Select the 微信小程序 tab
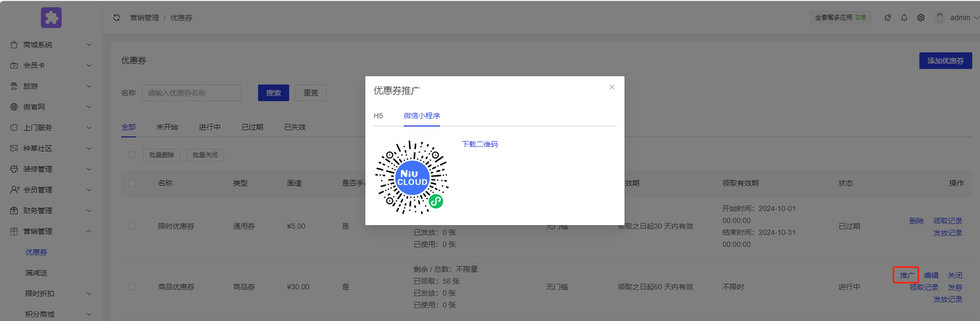This screenshot has height=321, width=980. 422,116
